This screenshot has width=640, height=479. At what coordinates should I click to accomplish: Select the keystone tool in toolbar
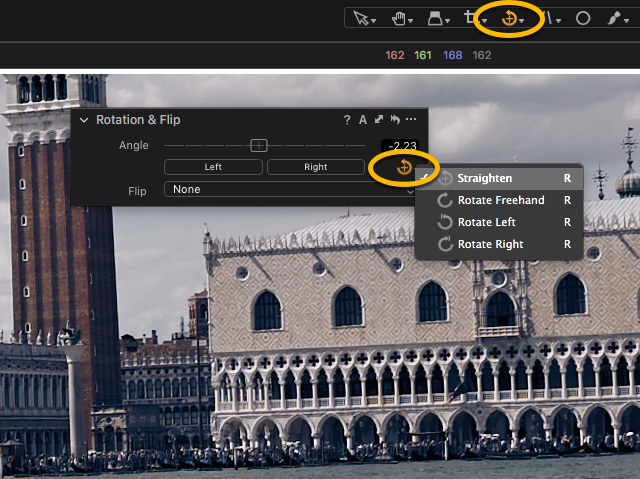click(438, 18)
